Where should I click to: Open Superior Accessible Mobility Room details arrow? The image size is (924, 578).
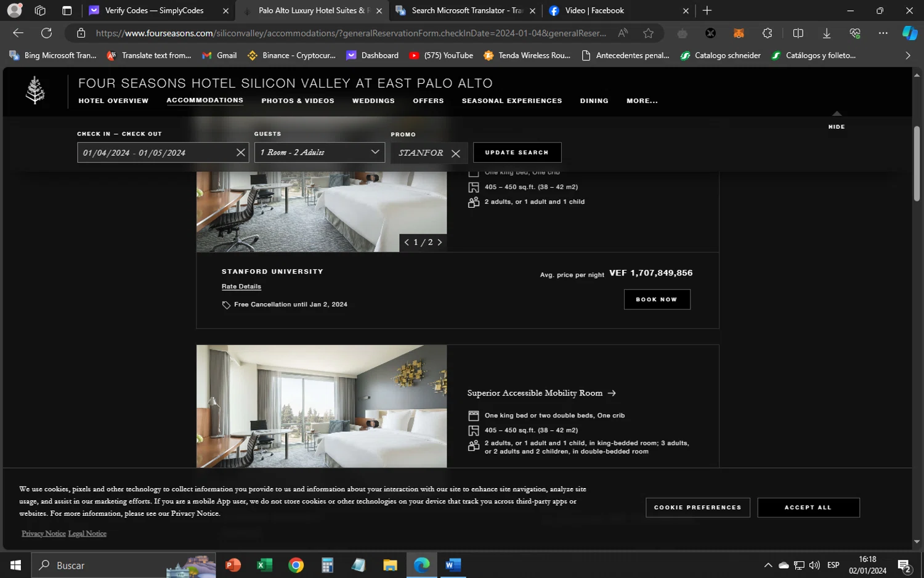point(612,393)
